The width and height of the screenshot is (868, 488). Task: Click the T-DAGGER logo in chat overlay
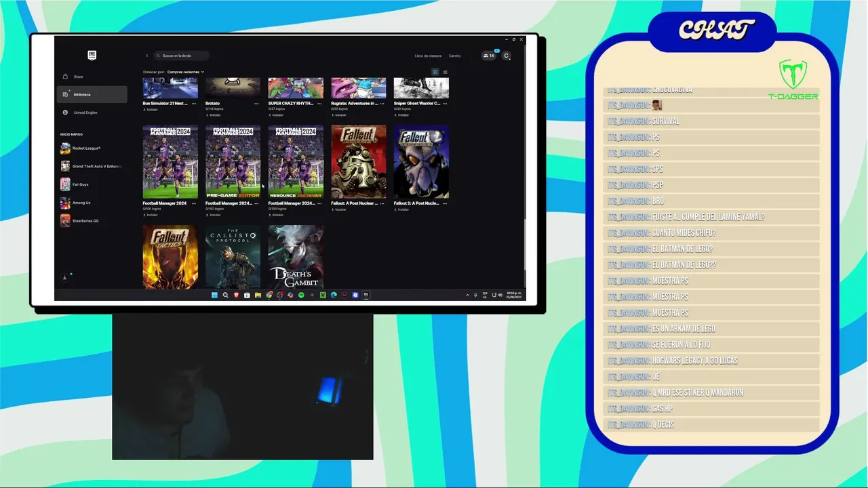793,80
